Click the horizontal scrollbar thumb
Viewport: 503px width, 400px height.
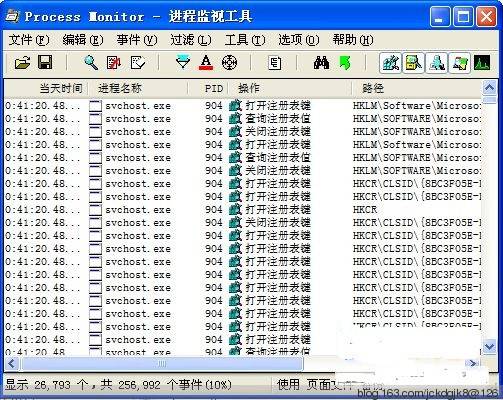coord(162,364)
